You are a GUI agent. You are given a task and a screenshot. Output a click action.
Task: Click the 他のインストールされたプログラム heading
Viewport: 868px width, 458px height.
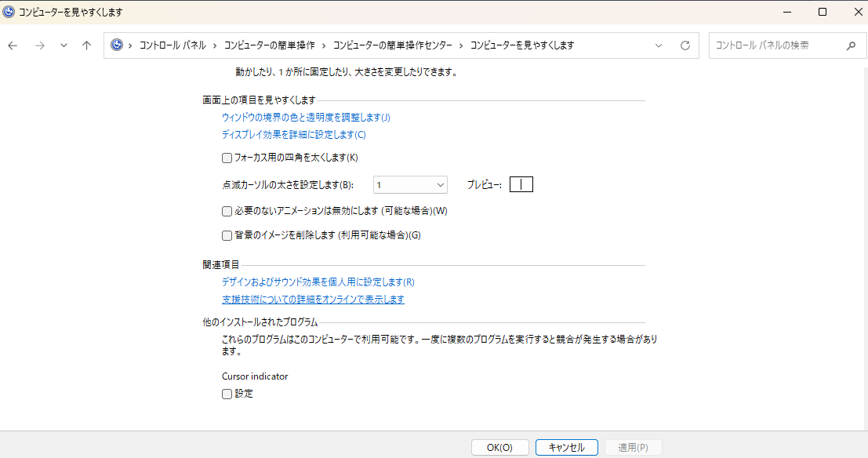(260, 322)
